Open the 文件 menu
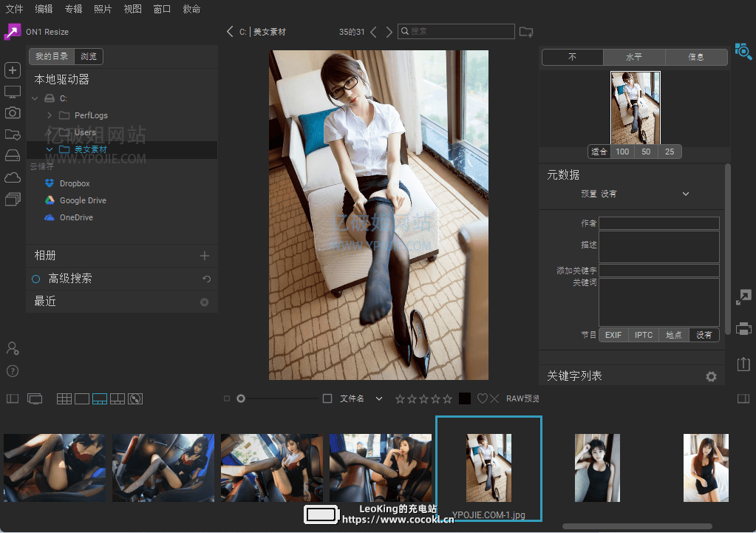 pos(15,9)
